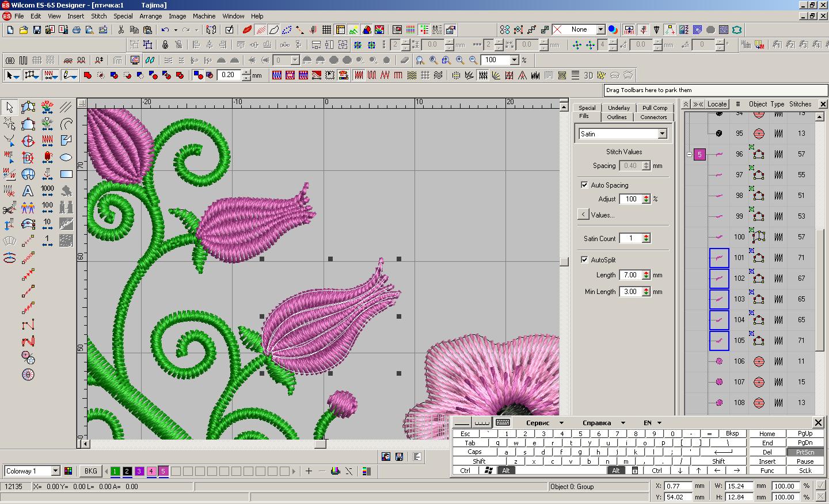Select the arrow Select Object tool
Viewport: 829px width, 504px height.
click(x=10, y=108)
